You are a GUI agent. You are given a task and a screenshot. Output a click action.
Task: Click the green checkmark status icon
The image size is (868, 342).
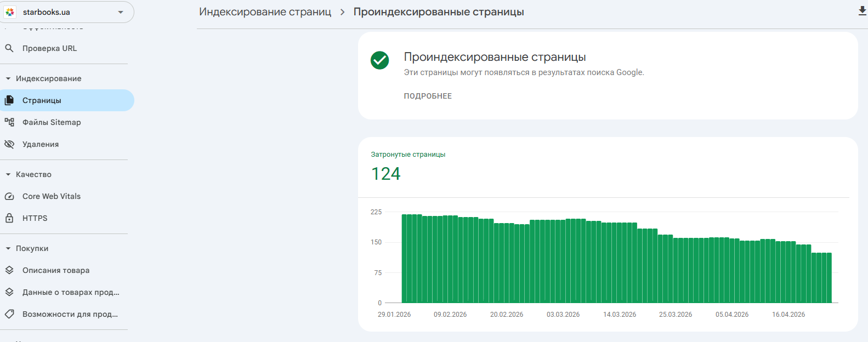click(379, 60)
